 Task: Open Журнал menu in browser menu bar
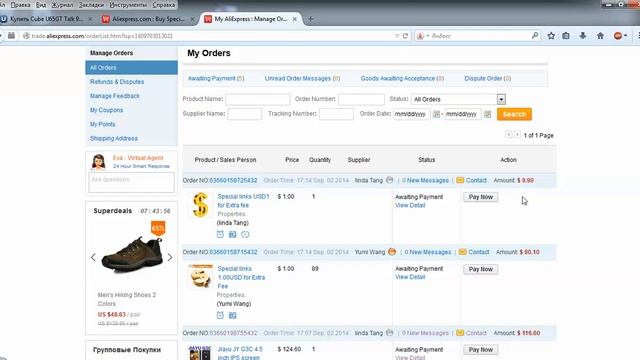62,5
